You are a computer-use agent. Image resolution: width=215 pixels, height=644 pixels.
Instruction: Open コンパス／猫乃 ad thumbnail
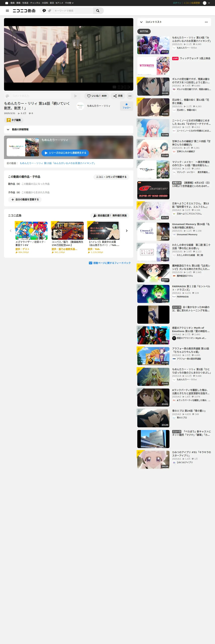68,231
